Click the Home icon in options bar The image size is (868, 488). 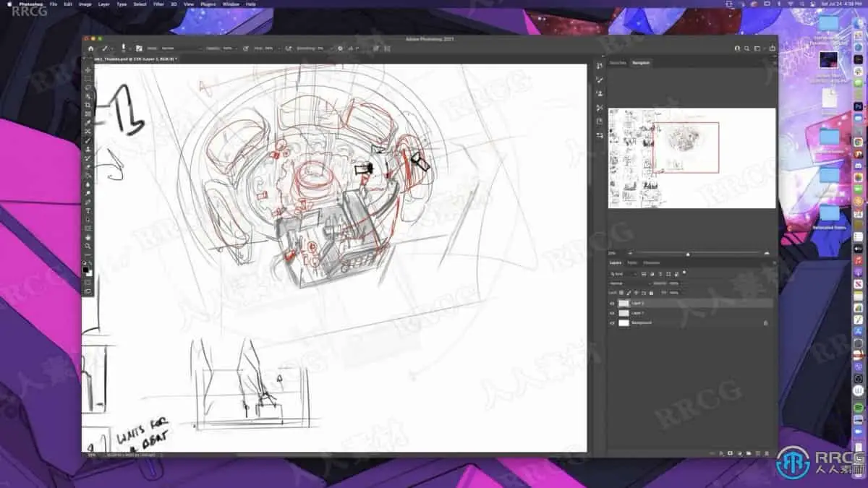90,48
